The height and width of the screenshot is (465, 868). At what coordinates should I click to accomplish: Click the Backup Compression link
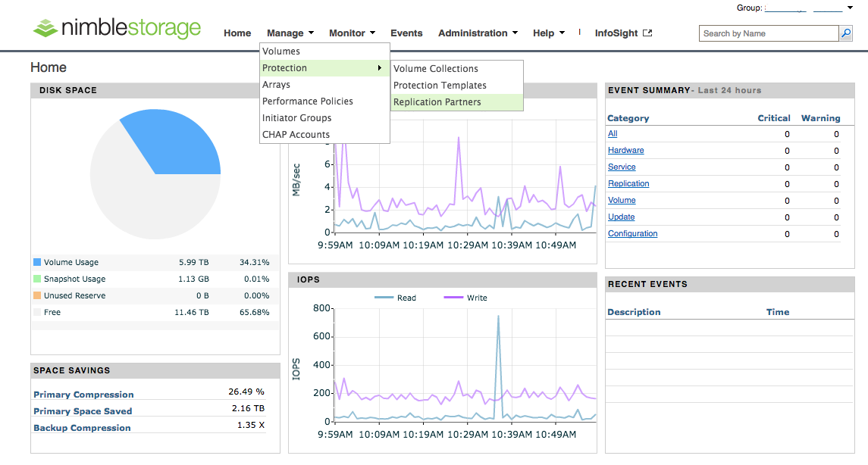pos(83,428)
